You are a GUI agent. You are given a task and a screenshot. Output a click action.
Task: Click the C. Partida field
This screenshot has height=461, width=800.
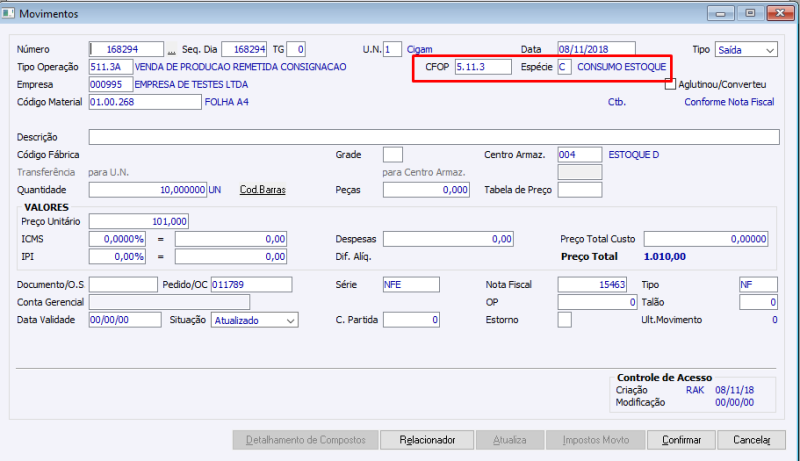tap(411, 320)
